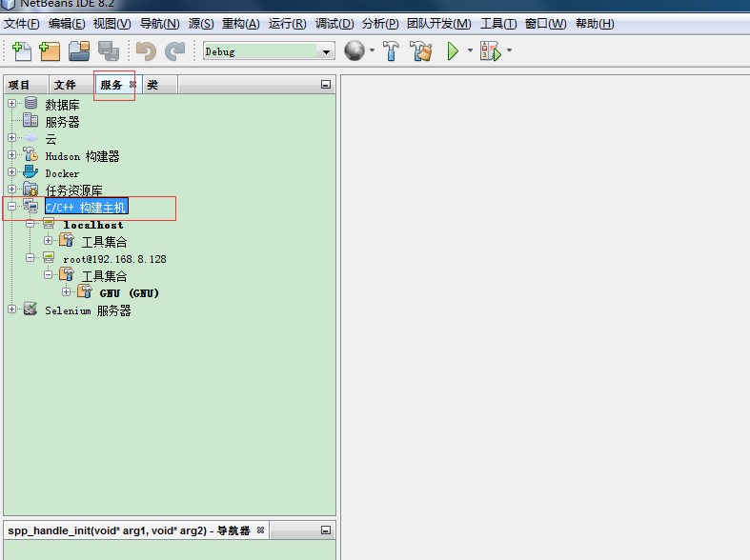
Task: Click the Selenium server icon
Action: (30, 309)
